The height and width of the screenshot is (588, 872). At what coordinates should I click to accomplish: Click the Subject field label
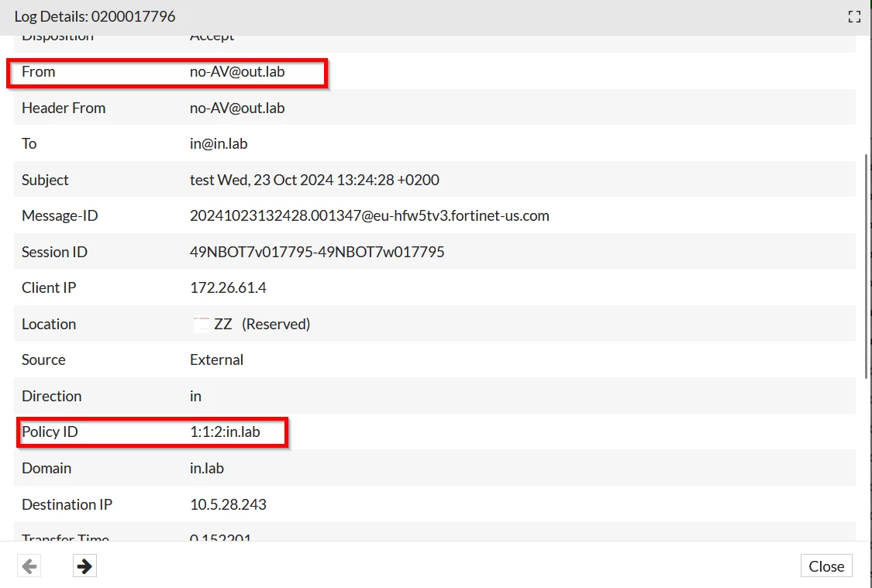45,180
